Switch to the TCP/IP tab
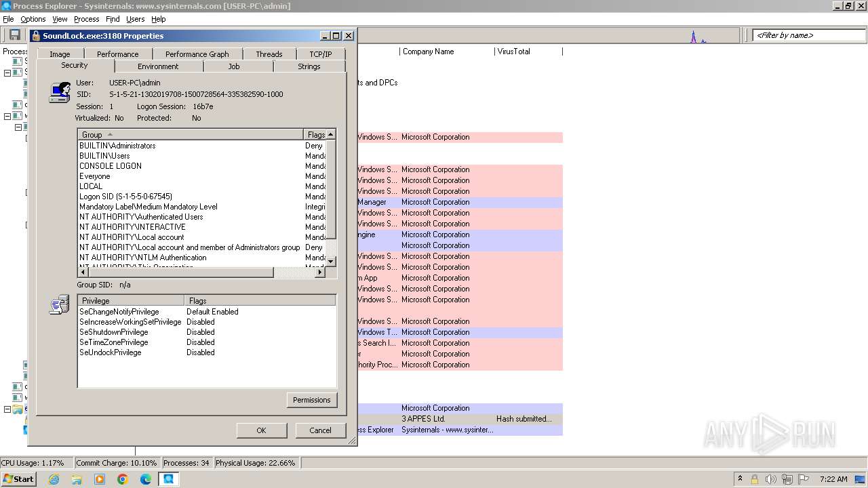Image resolution: width=868 pixels, height=488 pixels. point(321,54)
